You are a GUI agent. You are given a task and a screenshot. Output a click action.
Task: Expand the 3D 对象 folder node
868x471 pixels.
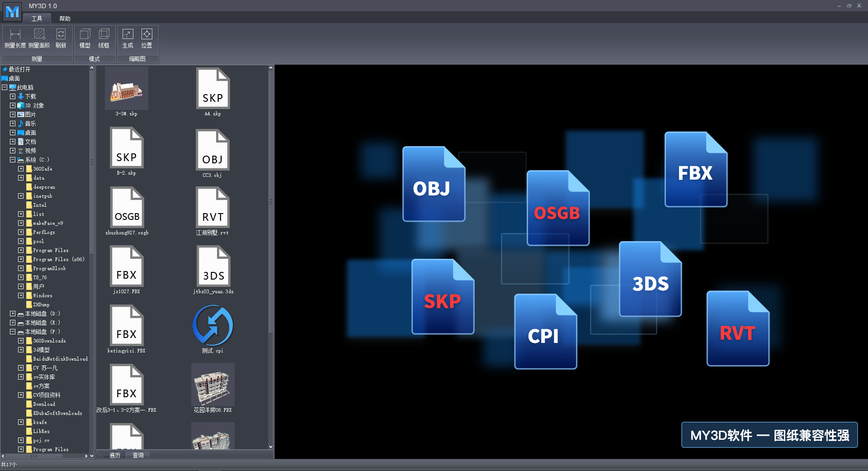pos(13,105)
